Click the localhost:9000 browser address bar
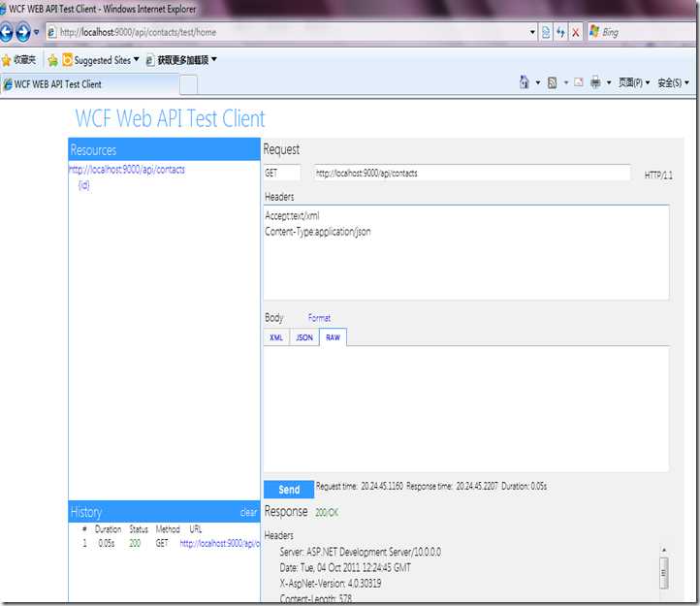This screenshot has height=606, width=700. click(x=286, y=32)
